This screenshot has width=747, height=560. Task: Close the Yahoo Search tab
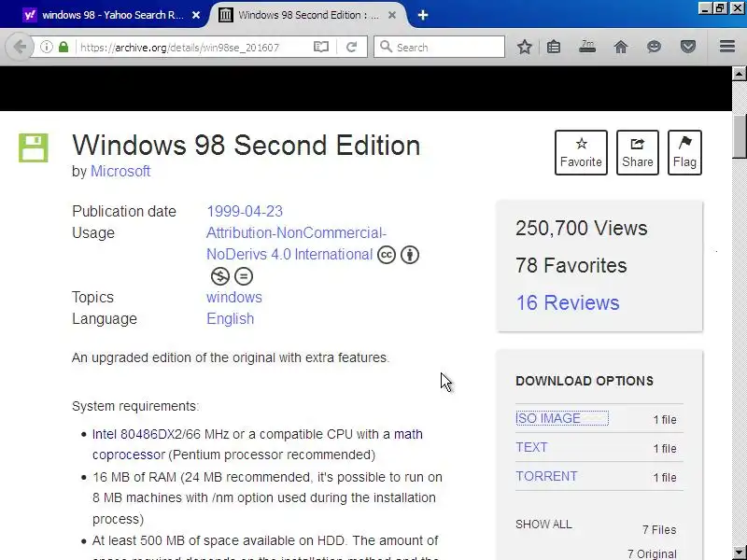tap(196, 15)
